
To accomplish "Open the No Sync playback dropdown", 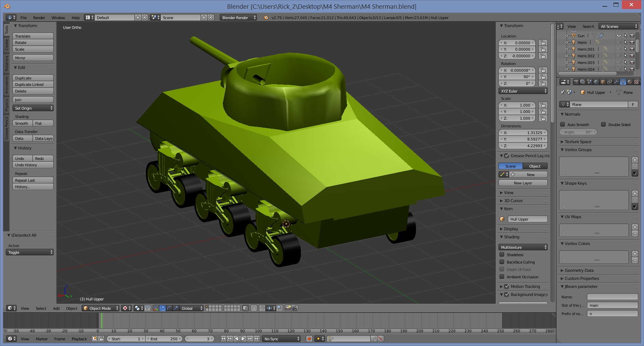I will [281, 339].
